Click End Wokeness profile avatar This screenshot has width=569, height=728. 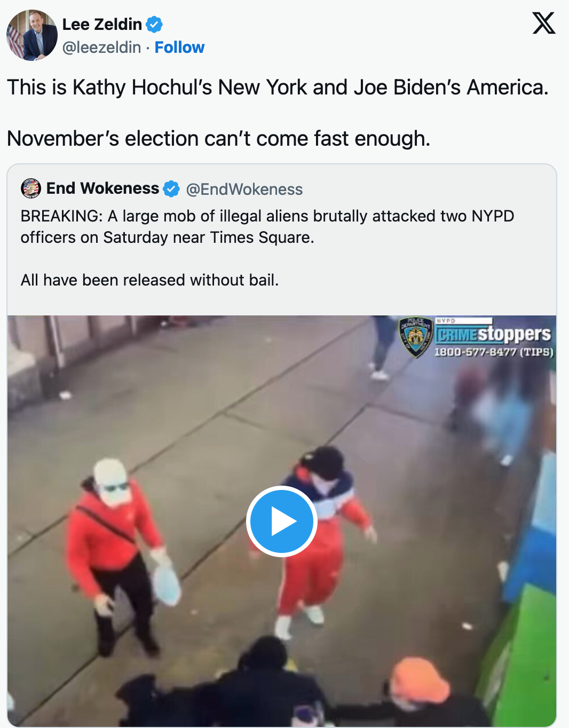[31, 188]
